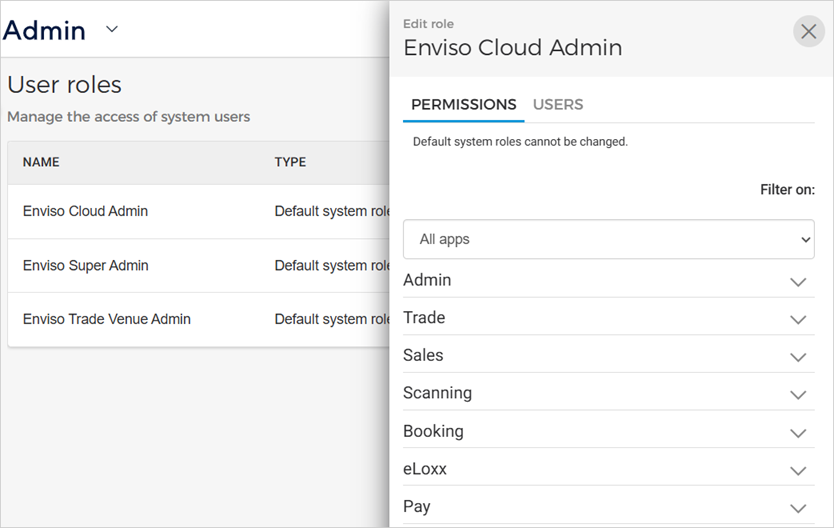The height and width of the screenshot is (528, 834).
Task: Open the Enviso Super Admin role row
Action: tap(85, 265)
